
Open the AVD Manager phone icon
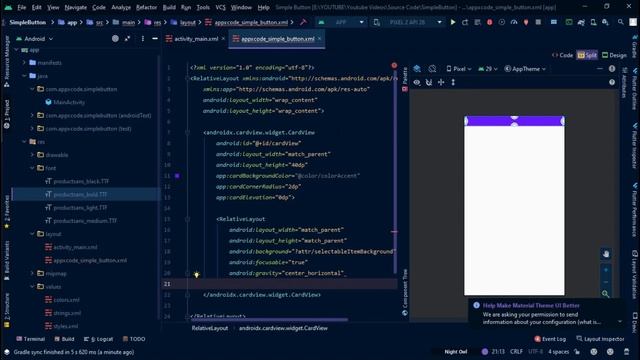tap(593, 22)
